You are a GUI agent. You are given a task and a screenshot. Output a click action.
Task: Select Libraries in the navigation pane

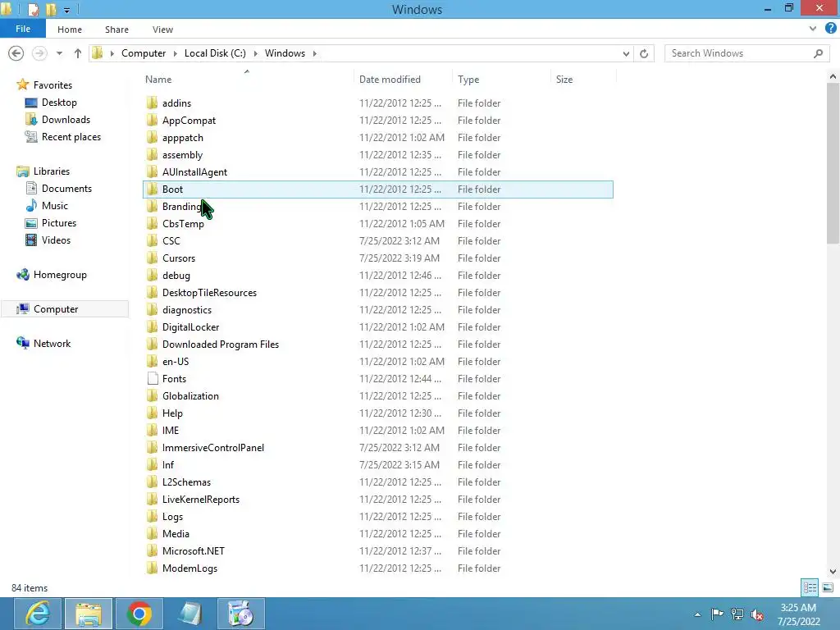click(x=52, y=171)
